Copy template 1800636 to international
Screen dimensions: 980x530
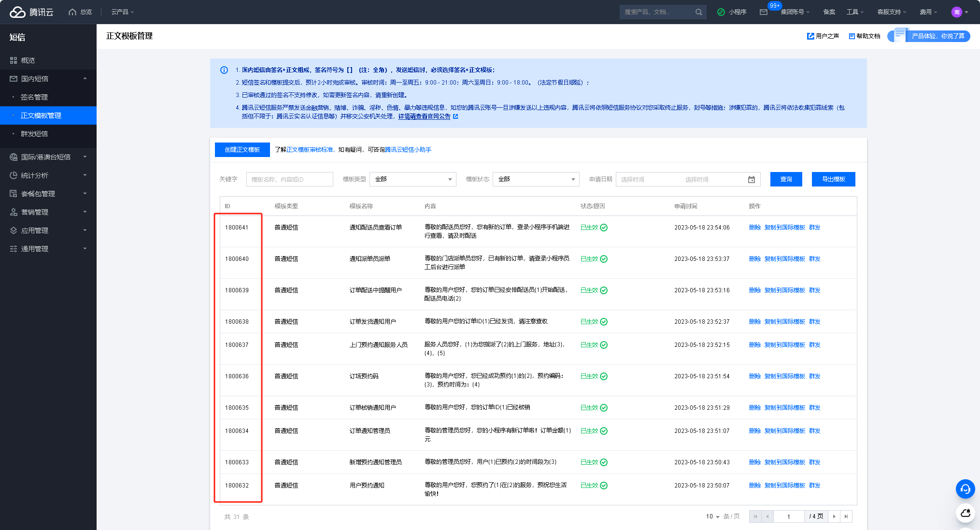pyautogui.click(x=785, y=376)
